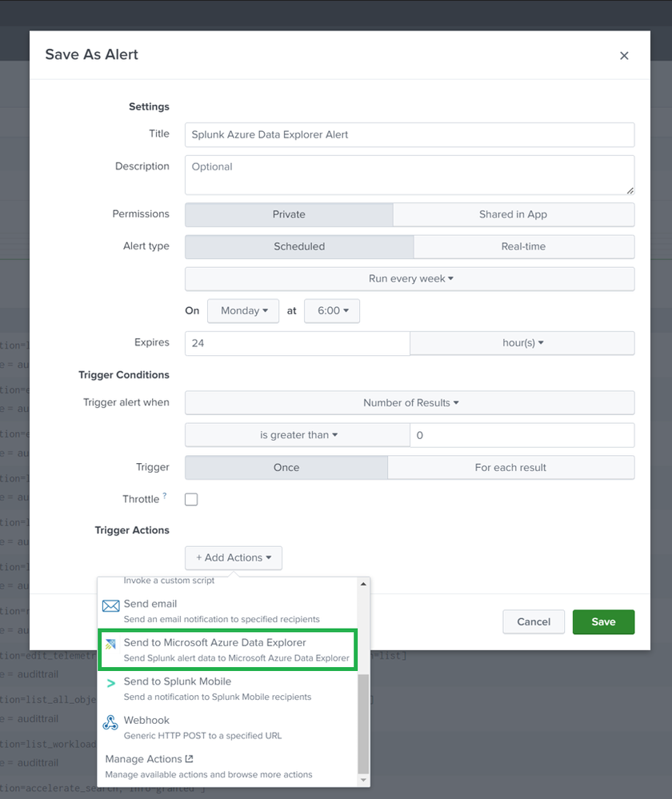672x799 pixels.
Task: Close the Save As Alert dialog
Action: click(624, 55)
